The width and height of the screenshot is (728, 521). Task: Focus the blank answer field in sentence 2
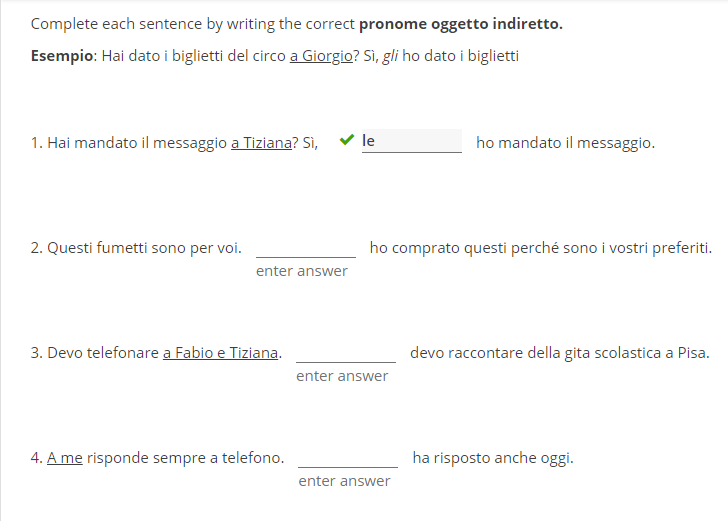pos(305,247)
